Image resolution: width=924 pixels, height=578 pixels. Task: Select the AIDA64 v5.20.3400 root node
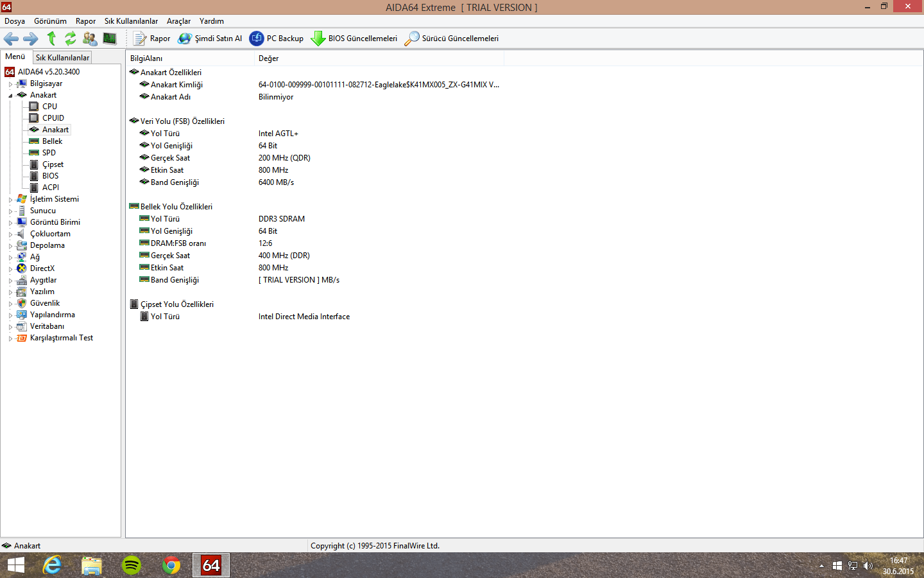[x=49, y=72]
